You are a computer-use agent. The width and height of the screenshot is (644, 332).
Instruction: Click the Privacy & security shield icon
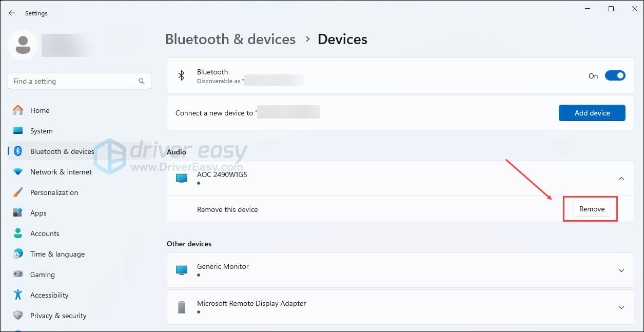(x=18, y=316)
